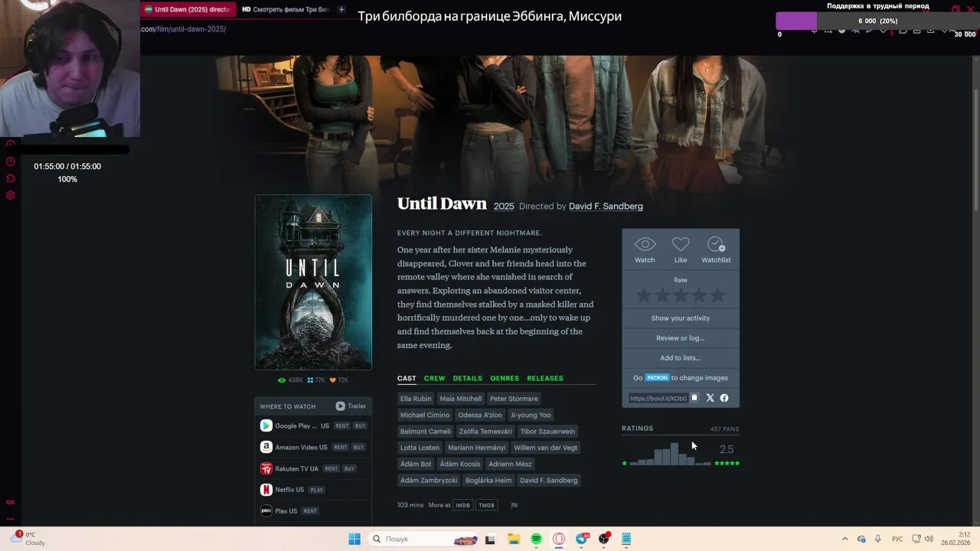
Task: Open cast member Michael Cimino
Action: pyautogui.click(x=425, y=415)
